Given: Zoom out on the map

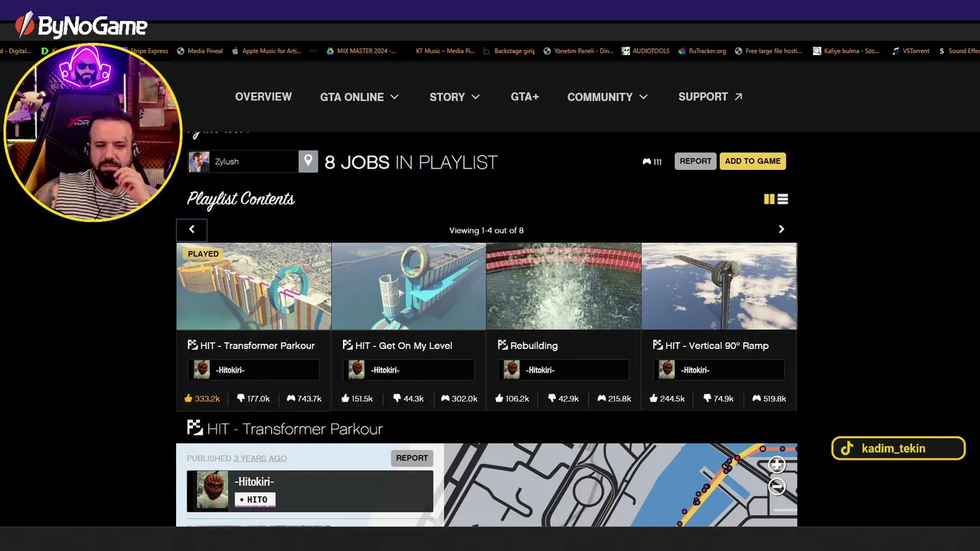Looking at the screenshot, I should pyautogui.click(x=777, y=486).
